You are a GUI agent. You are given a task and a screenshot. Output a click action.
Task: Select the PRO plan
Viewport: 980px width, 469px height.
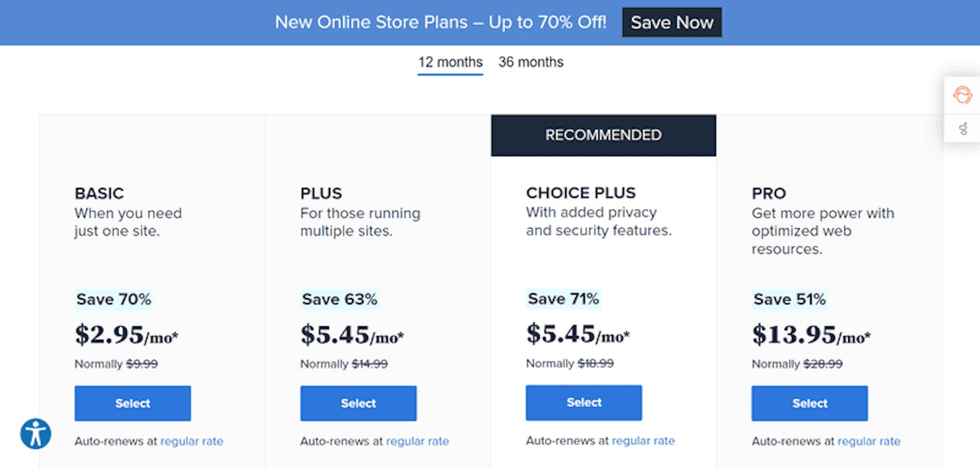[x=810, y=403]
